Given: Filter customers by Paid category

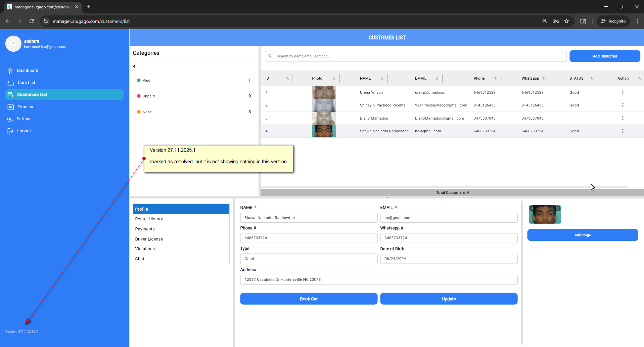Looking at the screenshot, I should click(x=146, y=80).
